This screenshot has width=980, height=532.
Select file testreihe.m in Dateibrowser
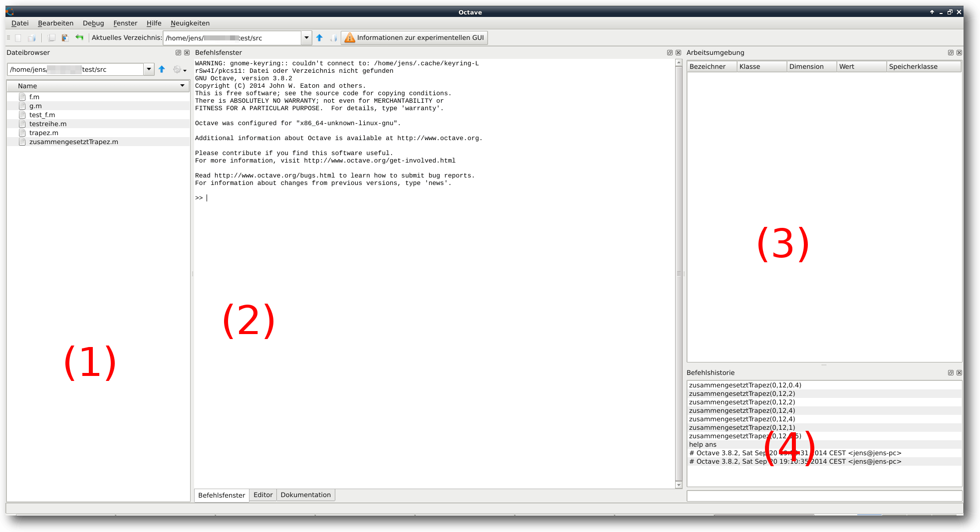point(98,124)
